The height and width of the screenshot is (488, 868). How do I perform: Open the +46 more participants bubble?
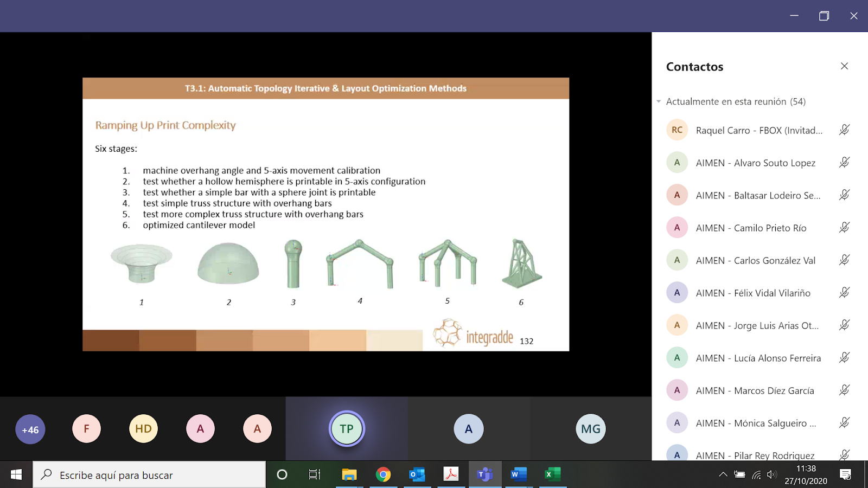[x=30, y=429]
